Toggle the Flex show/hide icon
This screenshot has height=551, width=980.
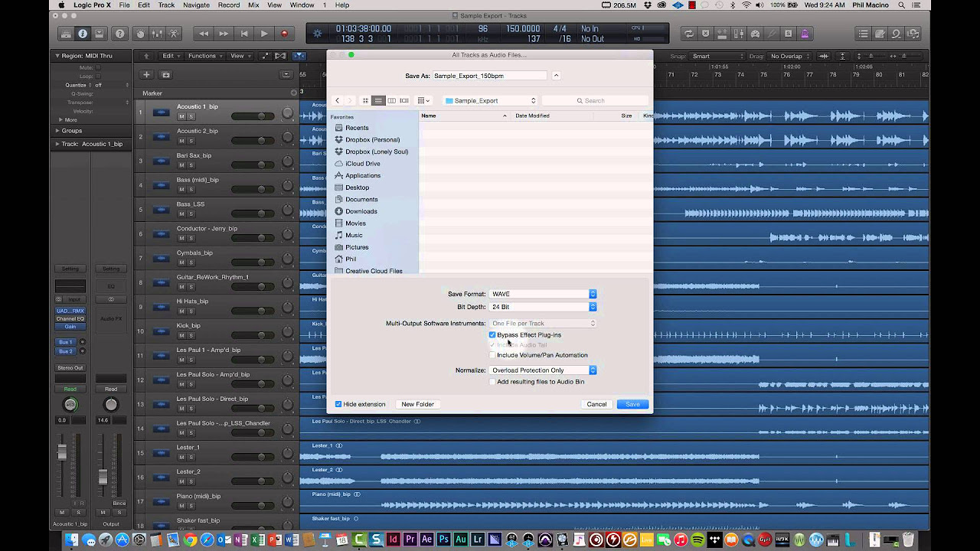tap(280, 56)
